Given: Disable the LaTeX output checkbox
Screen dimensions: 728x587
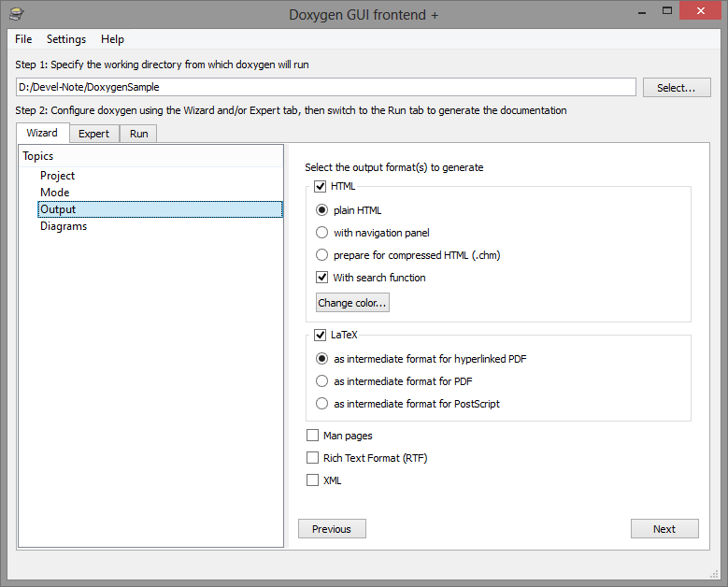Looking at the screenshot, I should [321, 335].
